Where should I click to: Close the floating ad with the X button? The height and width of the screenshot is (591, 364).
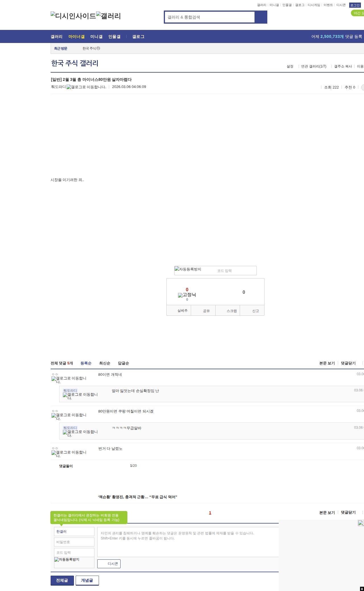(x=362, y=589)
